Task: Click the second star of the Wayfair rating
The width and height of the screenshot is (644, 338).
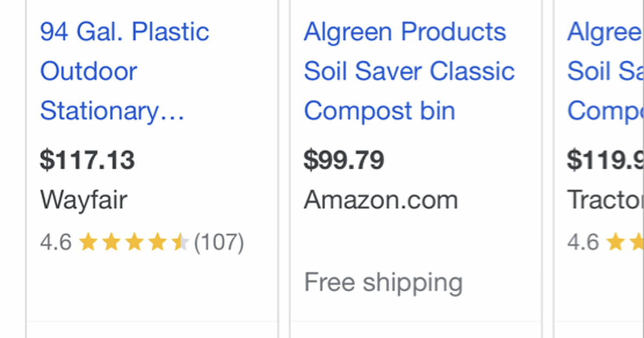Action: pos(112,242)
